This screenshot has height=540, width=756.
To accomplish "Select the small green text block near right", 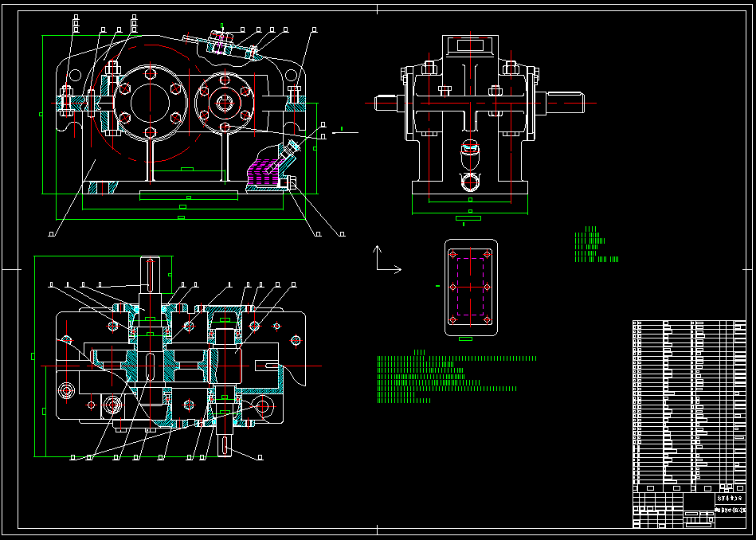I will click(x=597, y=245).
